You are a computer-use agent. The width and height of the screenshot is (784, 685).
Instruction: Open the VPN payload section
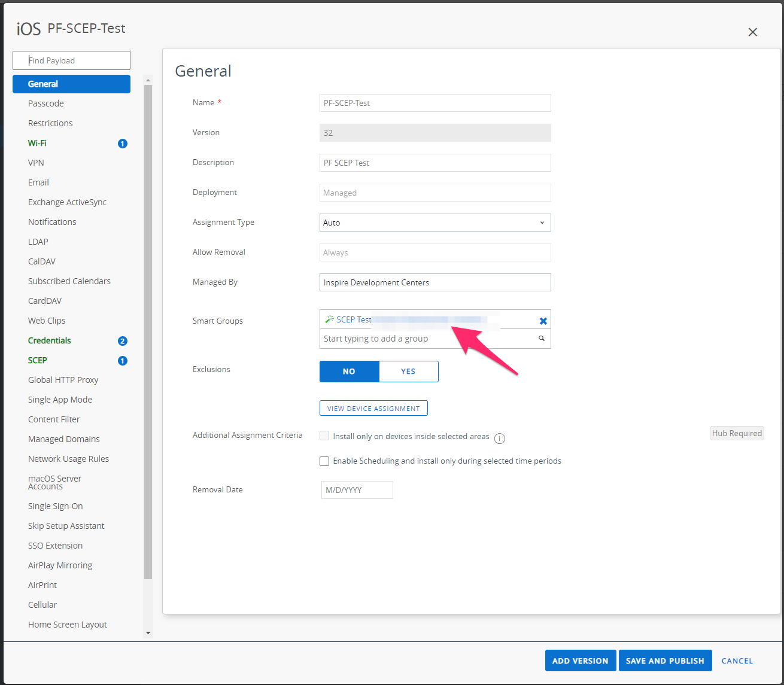pyautogui.click(x=36, y=162)
